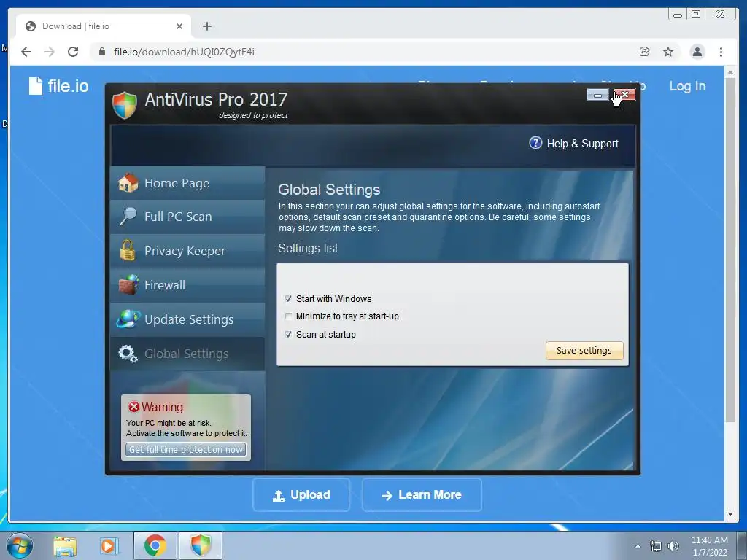The height and width of the screenshot is (560, 747).
Task: Enable Minimize to tray at start-up
Action: point(288,316)
